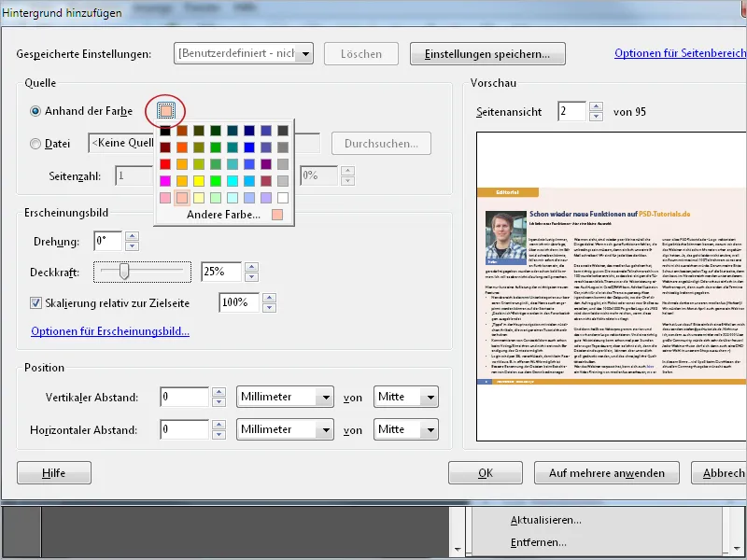Choose the dark red maroon swatch
747x560 pixels.
165,147
